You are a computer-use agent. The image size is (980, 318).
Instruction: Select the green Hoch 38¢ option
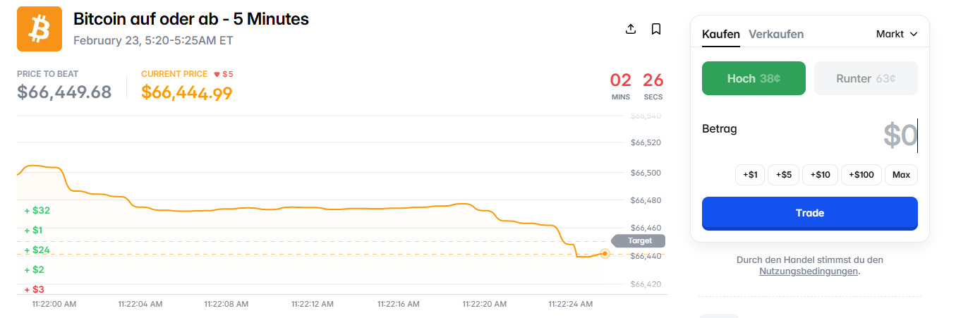point(753,78)
